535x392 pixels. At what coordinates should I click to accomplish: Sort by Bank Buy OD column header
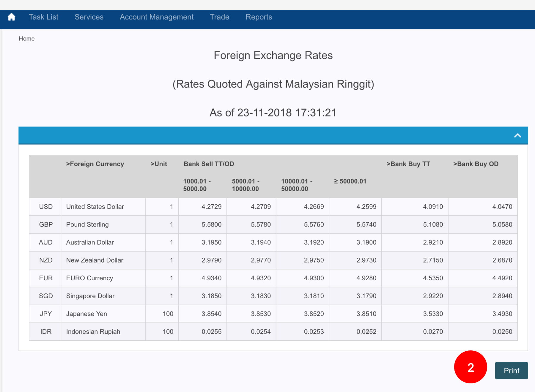pos(476,164)
